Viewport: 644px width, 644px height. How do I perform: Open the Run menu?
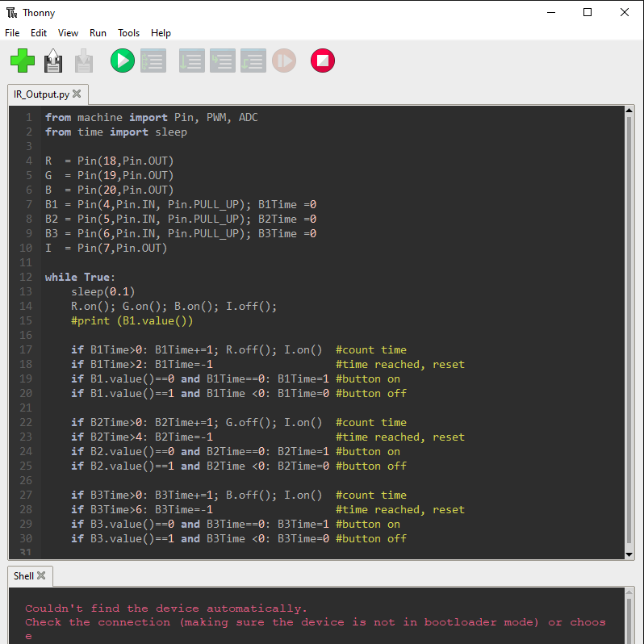click(x=98, y=33)
